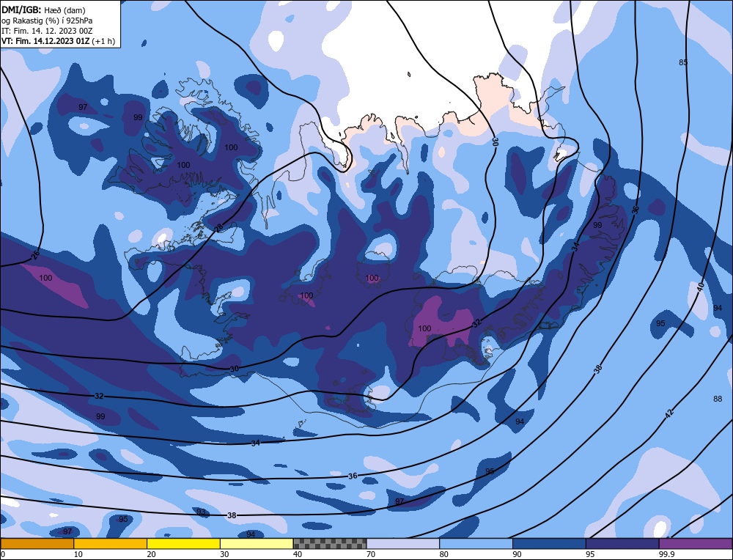The image size is (733, 560).
Task: Click the contour label 28
Action: pos(218,228)
